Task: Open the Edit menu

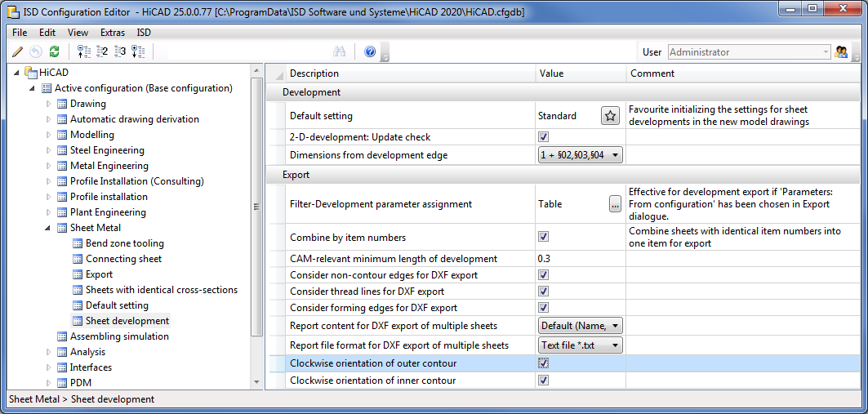Action: point(47,33)
